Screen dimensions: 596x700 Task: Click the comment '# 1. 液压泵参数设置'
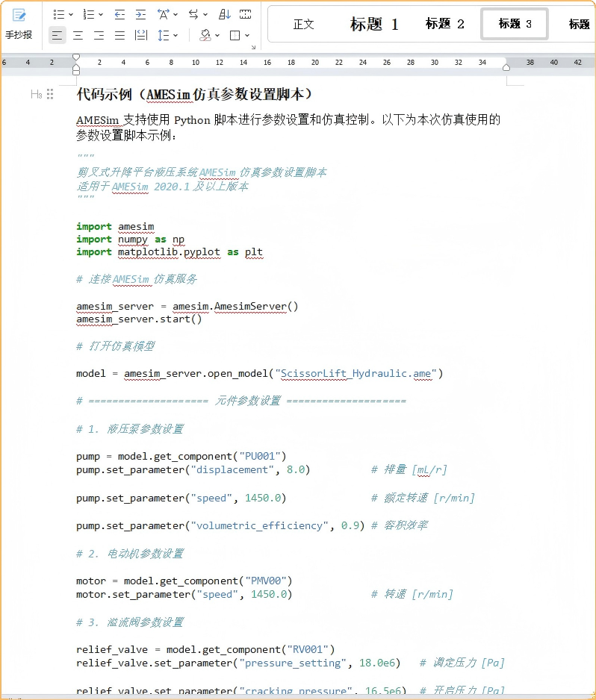[x=129, y=429]
